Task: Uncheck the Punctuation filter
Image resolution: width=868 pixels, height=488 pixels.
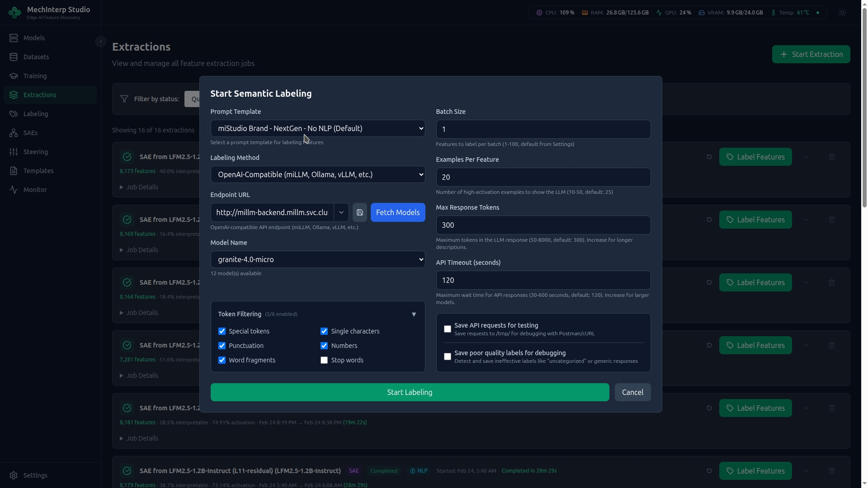Action: [x=222, y=346]
